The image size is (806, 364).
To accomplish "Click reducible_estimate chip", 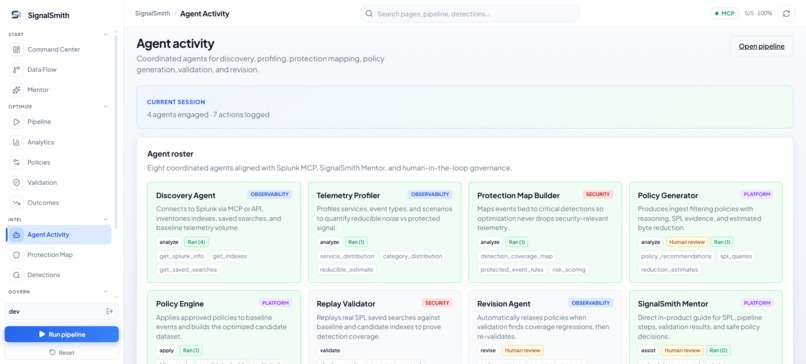I will [347, 269].
